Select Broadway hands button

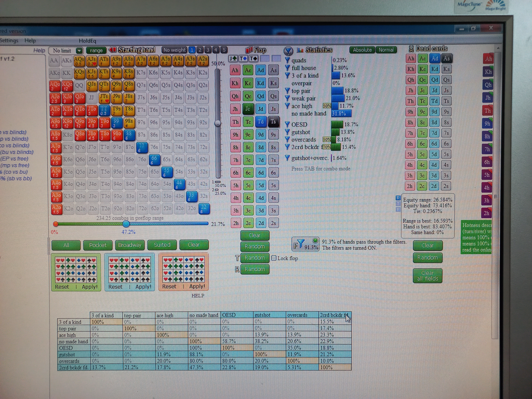[x=130, y=245]
